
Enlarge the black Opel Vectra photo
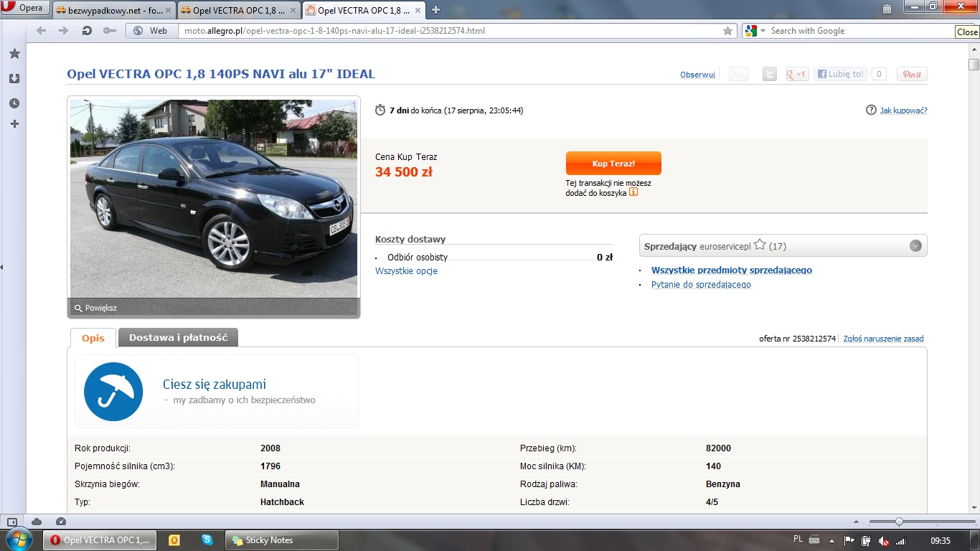coord(214,197)
